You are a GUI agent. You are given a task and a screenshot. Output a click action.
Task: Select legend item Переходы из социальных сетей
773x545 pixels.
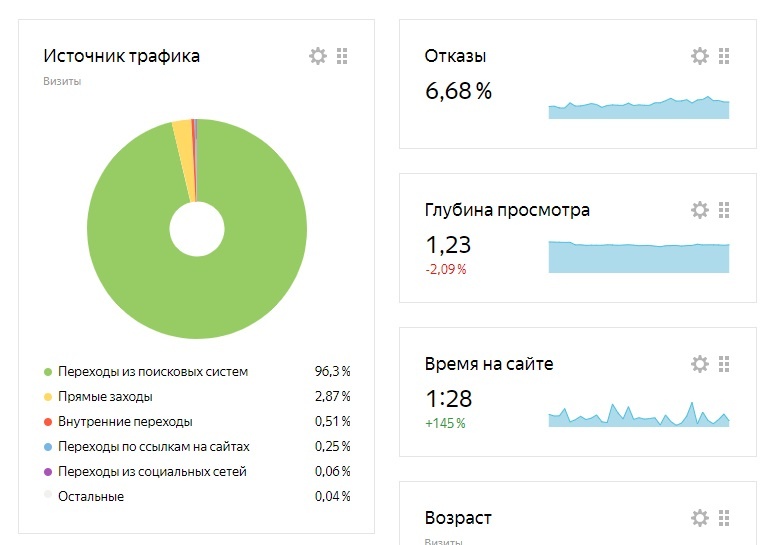point(152,472)
